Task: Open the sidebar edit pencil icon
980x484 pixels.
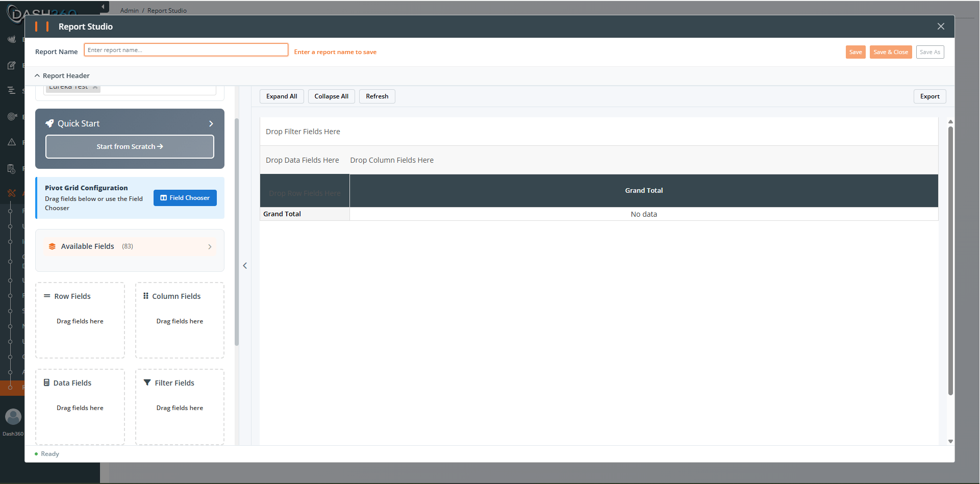Action: click(12, 65)
